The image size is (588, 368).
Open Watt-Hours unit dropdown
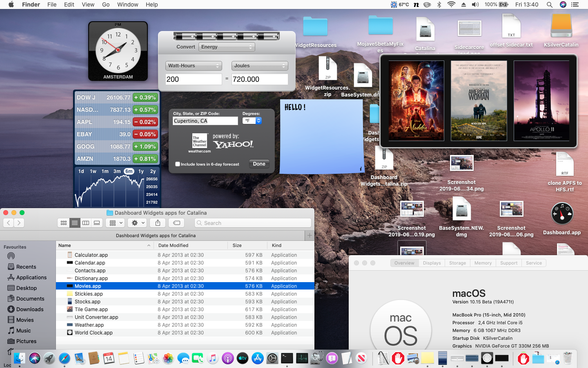194,66
